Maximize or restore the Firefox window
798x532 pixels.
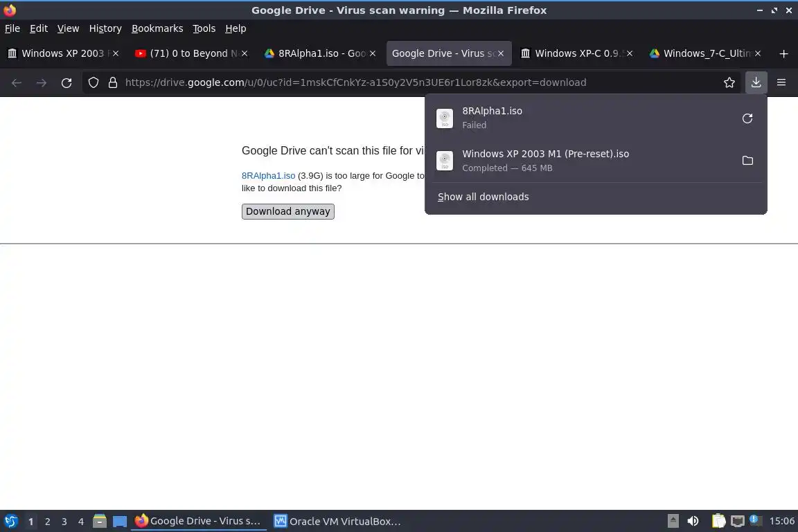(x=774, y=10)
